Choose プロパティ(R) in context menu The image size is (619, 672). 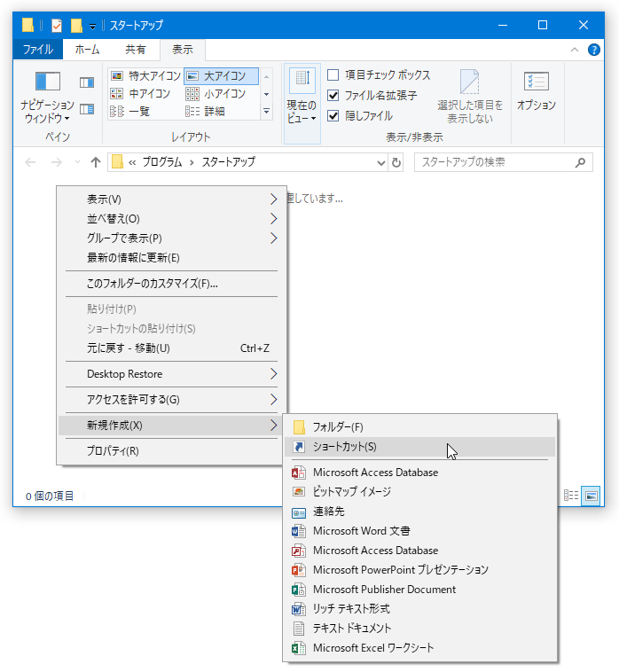point(171,451)
